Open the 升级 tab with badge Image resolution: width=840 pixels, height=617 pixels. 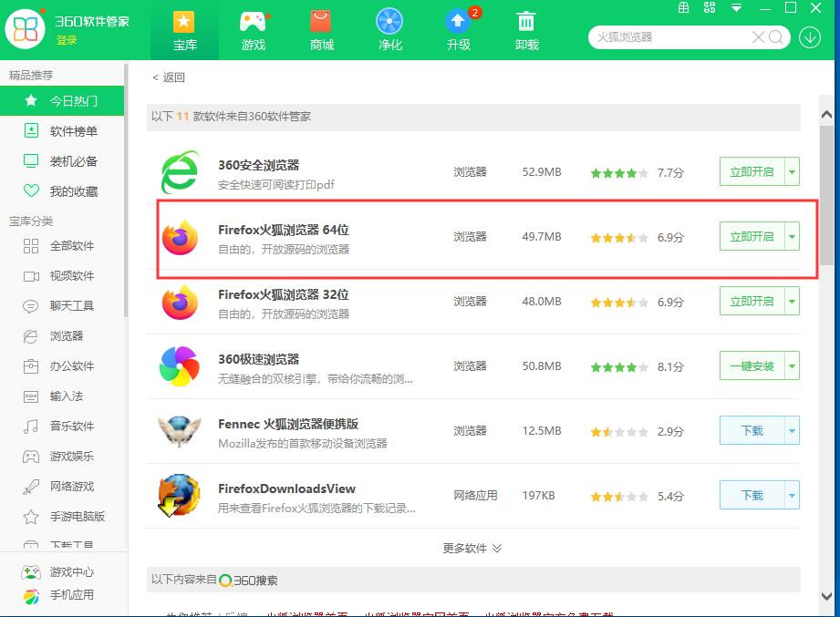pos(459,30)
